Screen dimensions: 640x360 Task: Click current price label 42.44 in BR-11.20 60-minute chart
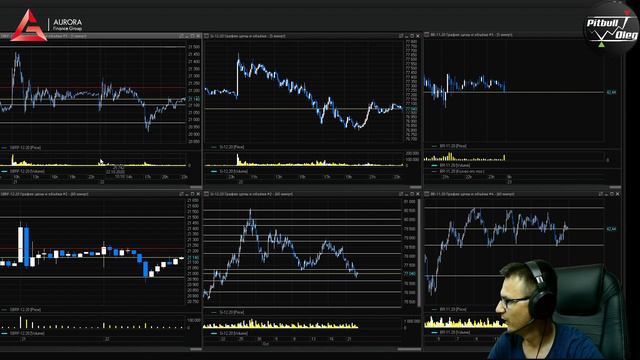coord(611,229)
